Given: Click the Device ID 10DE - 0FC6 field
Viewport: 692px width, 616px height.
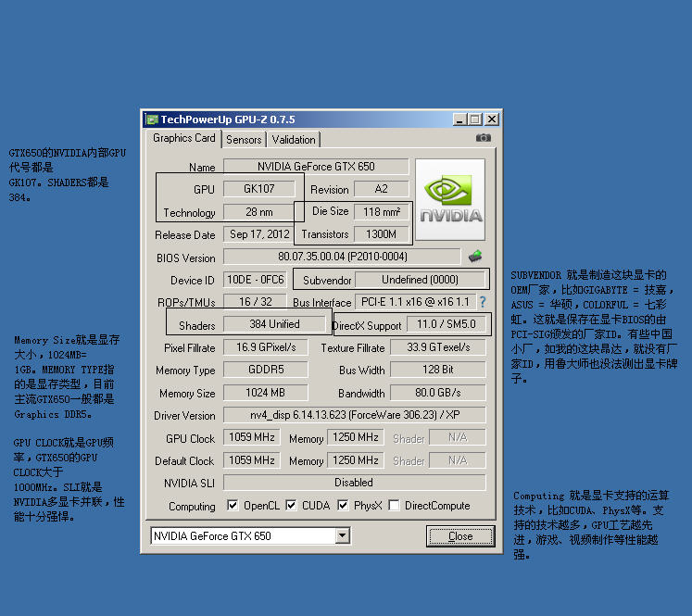Looking at the screenshot, I should (x=255, y=280).
